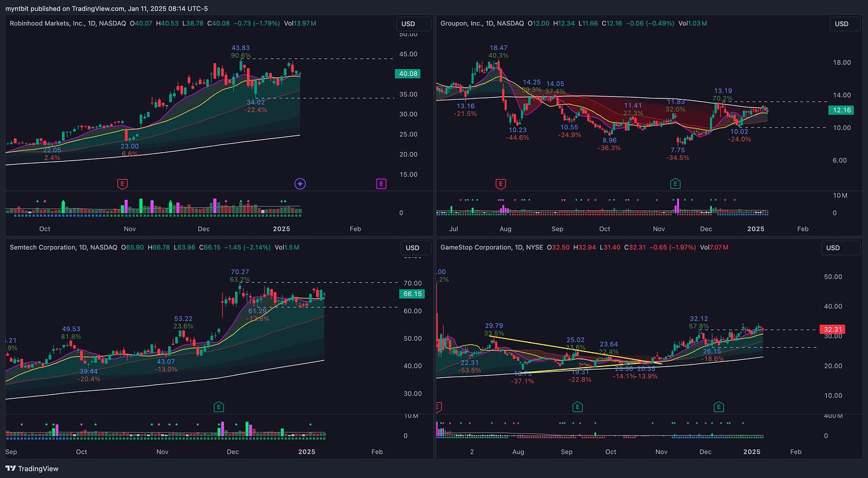Click Robinhood purple upcoming earnings E marker
The width and height of the screenshot is (868, 478).
381,183
